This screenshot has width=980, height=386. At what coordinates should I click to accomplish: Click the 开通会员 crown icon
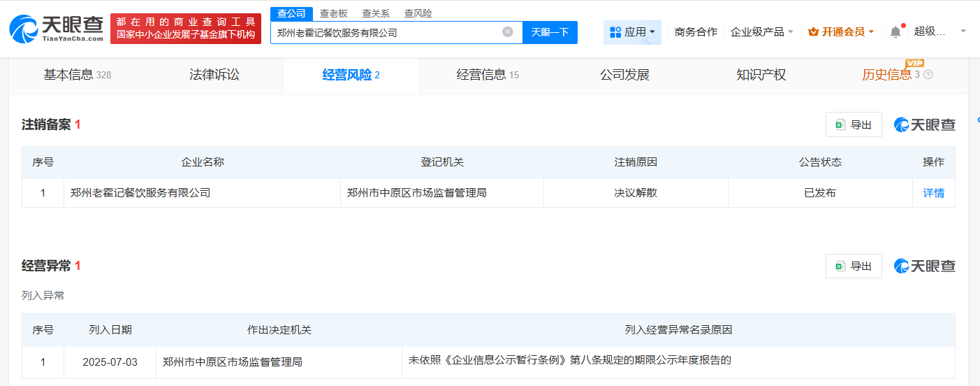tap(813, 31)
